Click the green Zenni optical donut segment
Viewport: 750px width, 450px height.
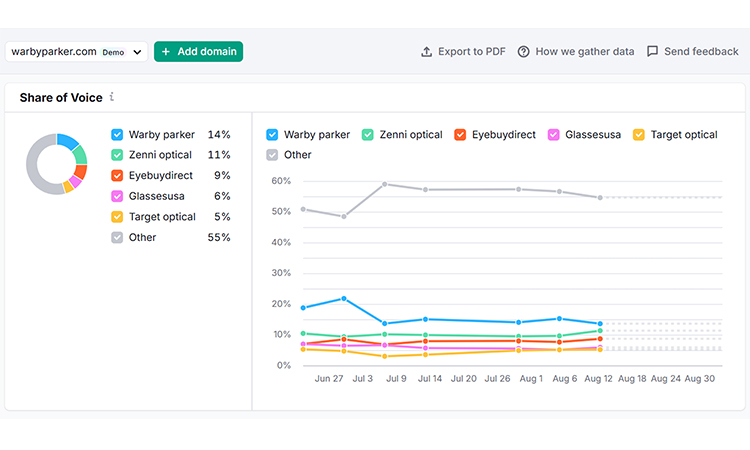80,155
